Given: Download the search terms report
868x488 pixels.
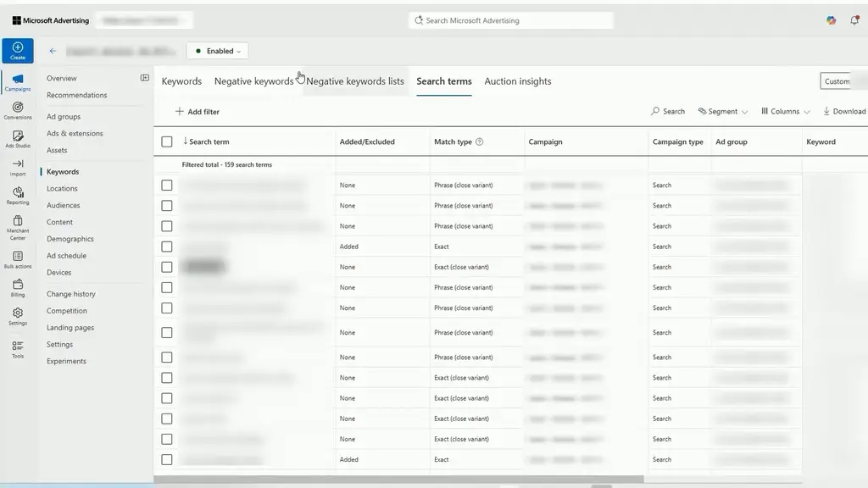Looking at the screenshot, I should 844,111.
